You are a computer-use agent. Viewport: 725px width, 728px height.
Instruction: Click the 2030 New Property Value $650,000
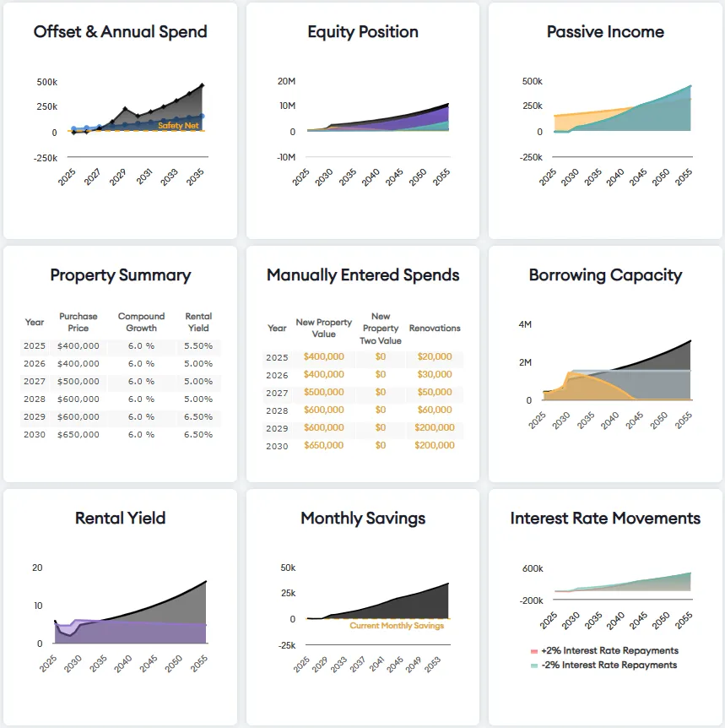[x=324, y=445]
